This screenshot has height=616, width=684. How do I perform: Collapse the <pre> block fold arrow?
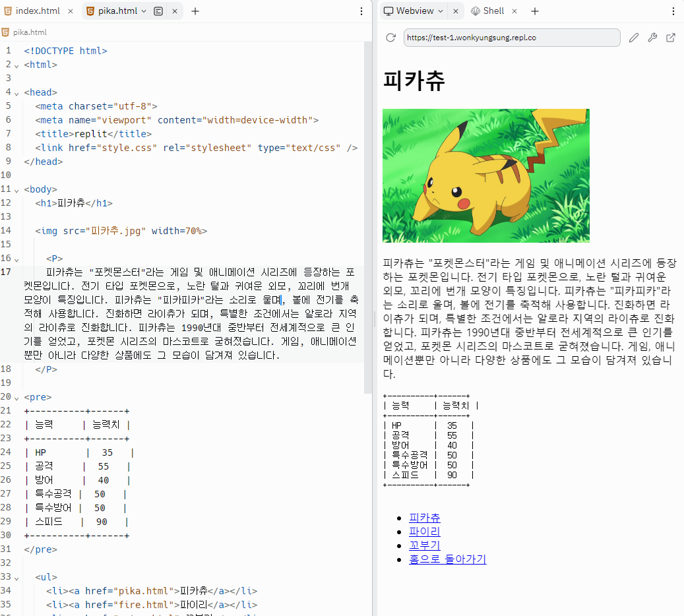(16, 398)
